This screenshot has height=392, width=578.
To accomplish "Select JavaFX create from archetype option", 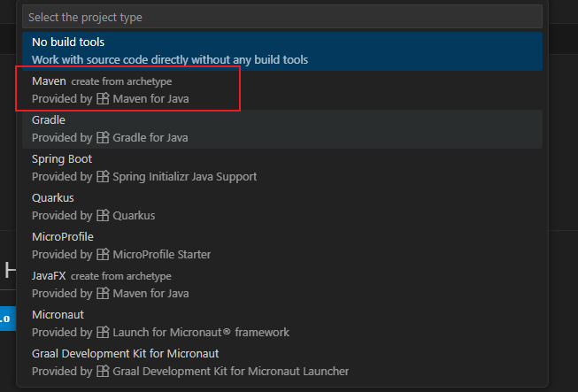I will (282, 285).
